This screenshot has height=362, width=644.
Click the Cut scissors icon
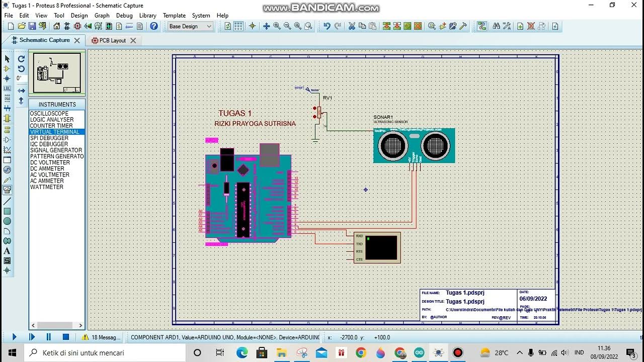pyautogui.click(x=352, y=26)
